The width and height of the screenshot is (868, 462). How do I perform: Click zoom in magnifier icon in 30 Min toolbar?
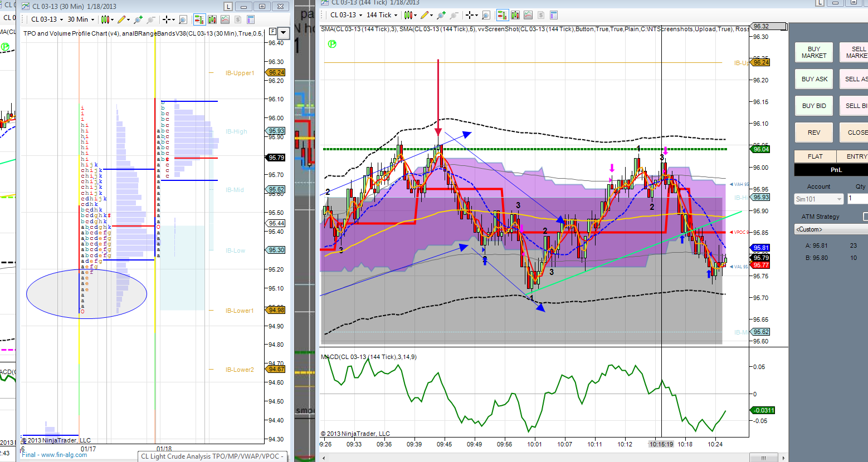click(x=138, y=19)
